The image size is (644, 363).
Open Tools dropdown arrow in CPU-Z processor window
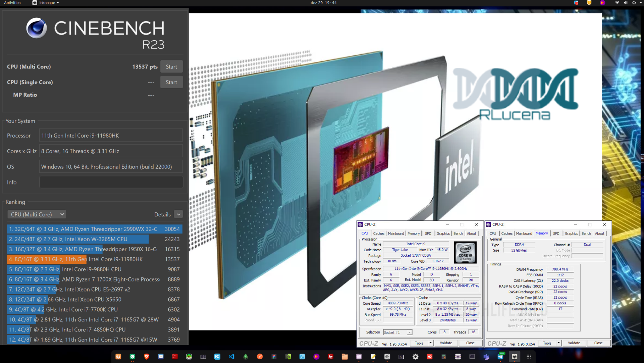click(431, 343)
